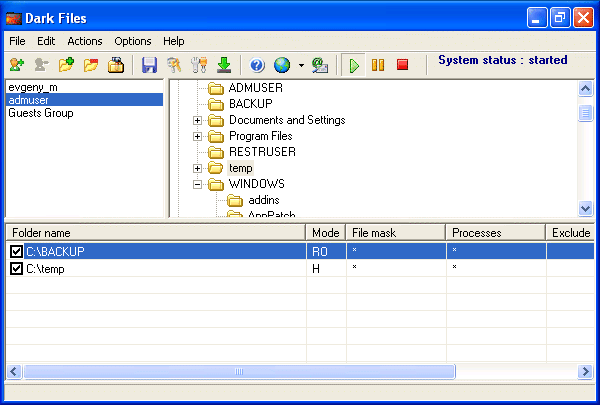The width and height of the screenshot is (600, 405).
Task: Restore down the Dark Files window
Action: (x=560, y=18)
